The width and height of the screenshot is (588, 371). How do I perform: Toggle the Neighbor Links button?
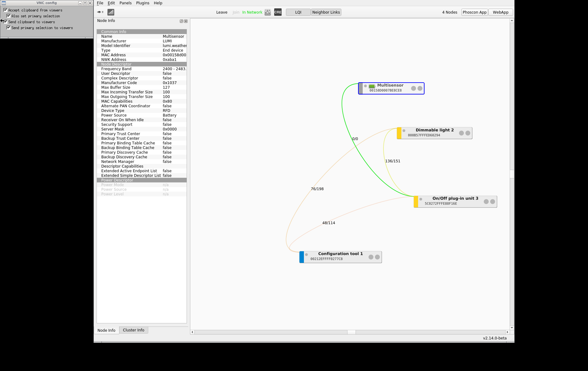(x=326, y=12)
